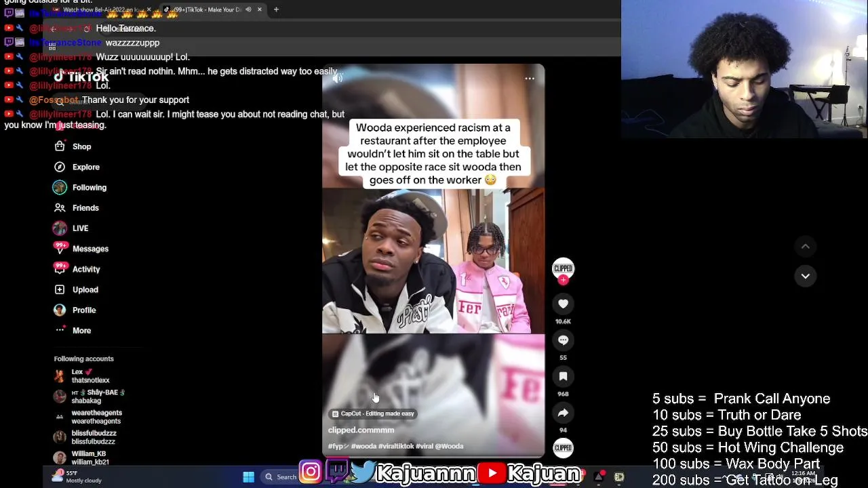Click the TikTok logo

pyautogui.click(x=81, y=77)
